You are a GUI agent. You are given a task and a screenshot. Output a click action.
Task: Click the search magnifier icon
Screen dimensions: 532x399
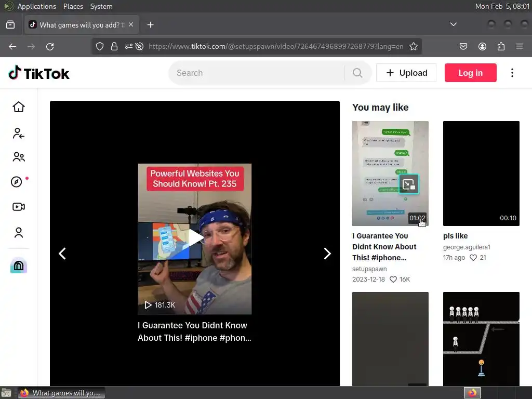[x=357, y=73]
